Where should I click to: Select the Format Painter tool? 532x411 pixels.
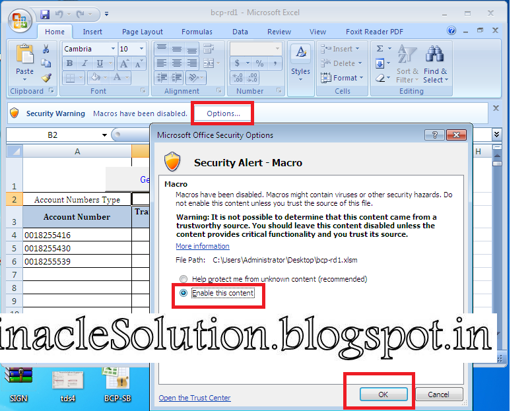click(46, 77)
